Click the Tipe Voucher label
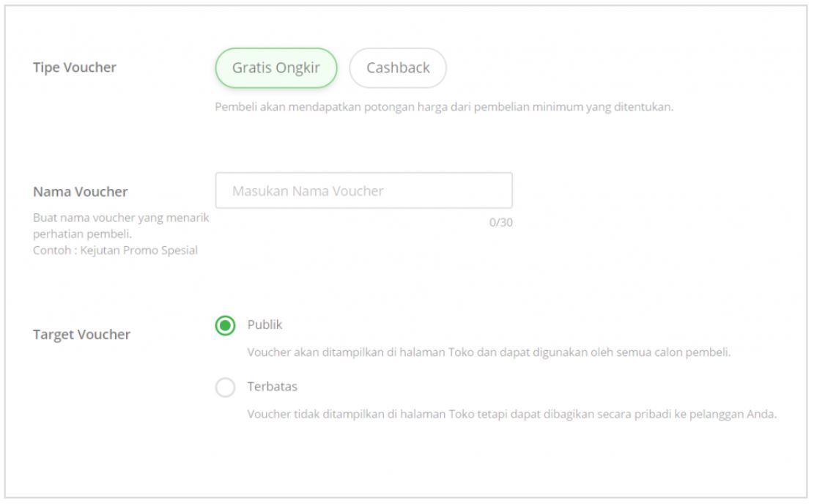The image size is (814, 504). pyautogui.click(x=74, y=67)
